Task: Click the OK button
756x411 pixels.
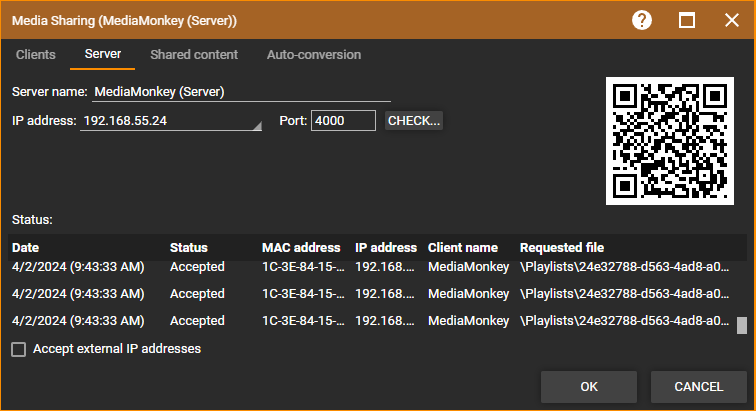Action: pos(589,386)
